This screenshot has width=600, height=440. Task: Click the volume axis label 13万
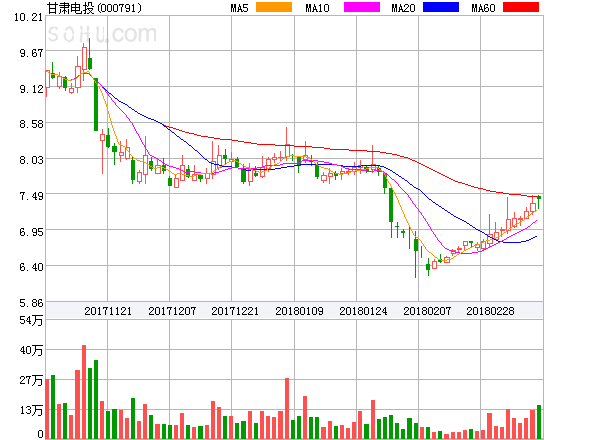[x=31, y=410]
